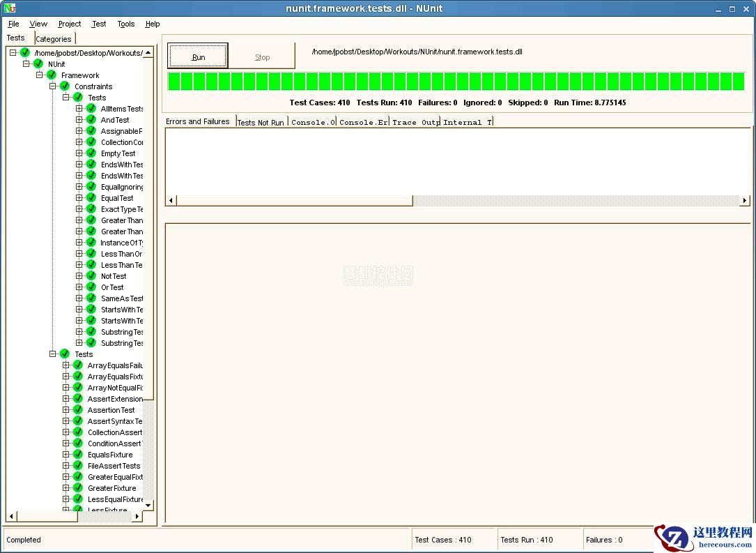The height and width of the screenshot is (553, 756).
Task: Click the right arrow of the horizontal scrollbar
Action: click(744, 200)
